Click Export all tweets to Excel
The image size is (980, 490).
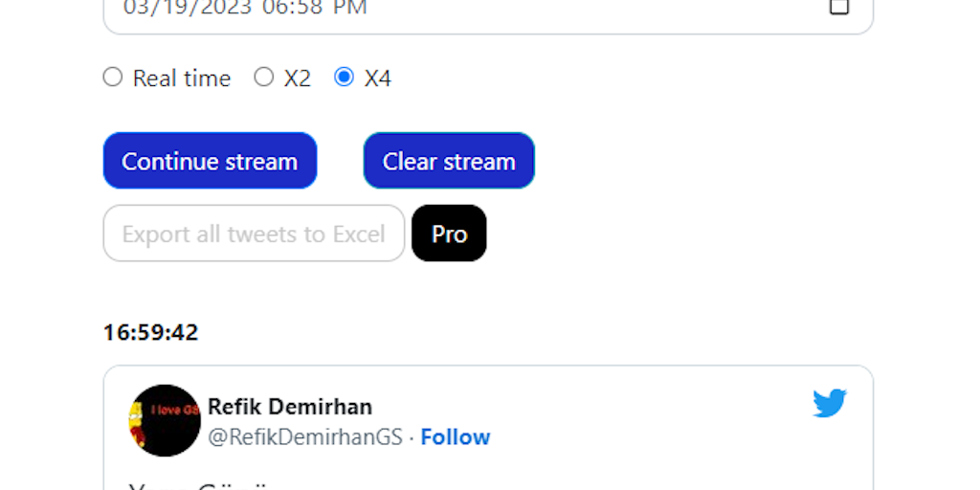pyautogui.click(x=254, y=234)
